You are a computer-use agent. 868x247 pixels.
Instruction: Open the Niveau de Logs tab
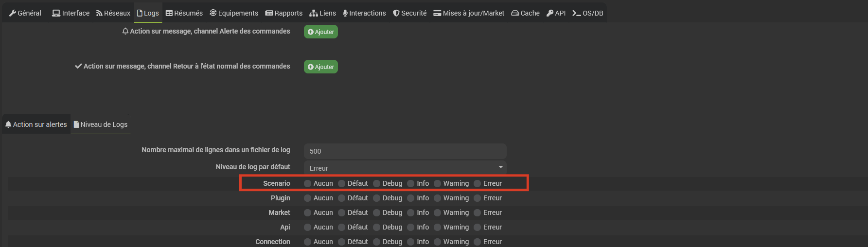101,124
